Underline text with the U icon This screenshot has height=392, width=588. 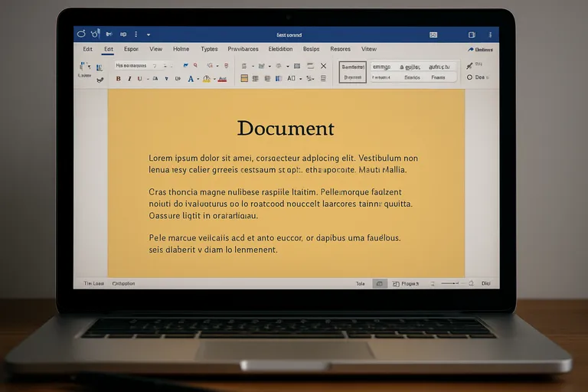pyautogui.click(x=139, y=79)
